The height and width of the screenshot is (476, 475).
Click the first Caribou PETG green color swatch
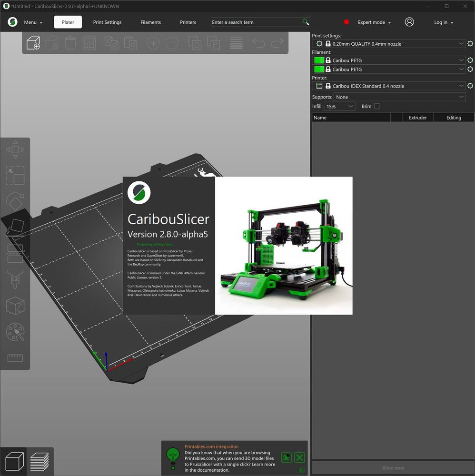(319, 60)
